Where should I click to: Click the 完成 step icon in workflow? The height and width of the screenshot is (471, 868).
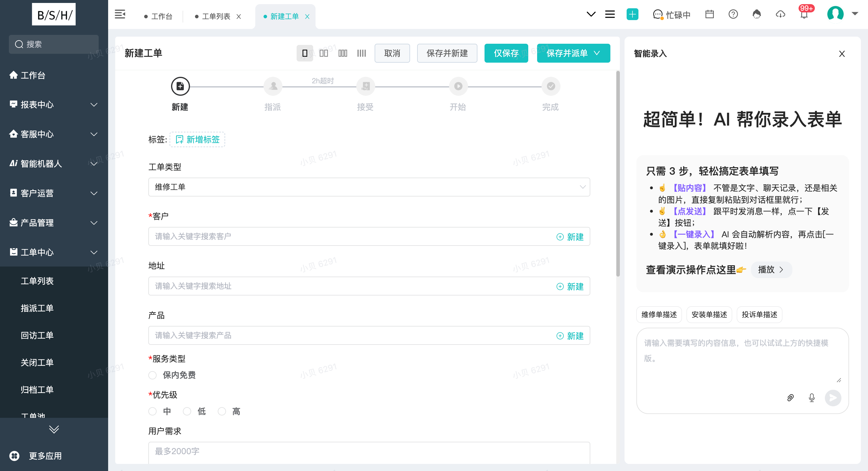click(551, 86)
